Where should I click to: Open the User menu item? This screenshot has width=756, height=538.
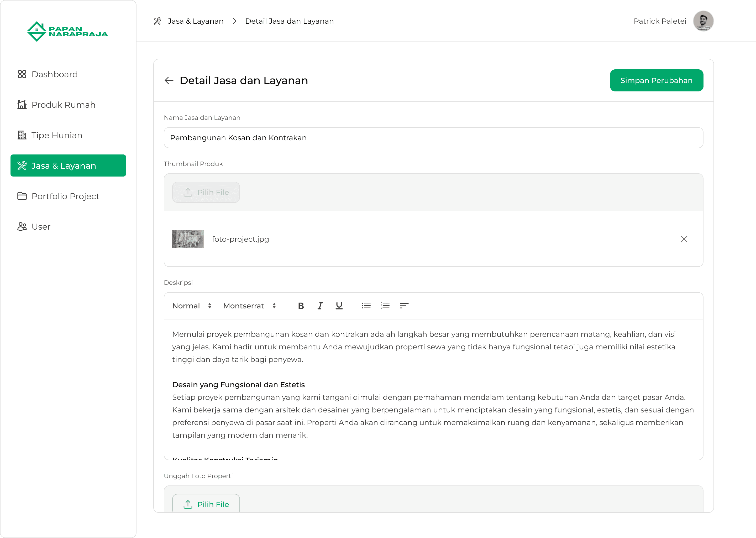[x=41, y=227]
